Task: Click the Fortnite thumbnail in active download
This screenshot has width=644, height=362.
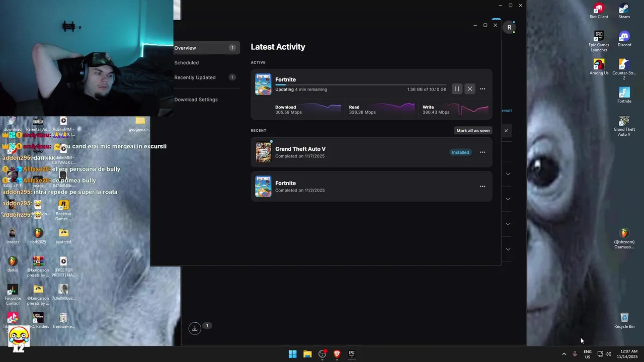Action: point(263,84)
